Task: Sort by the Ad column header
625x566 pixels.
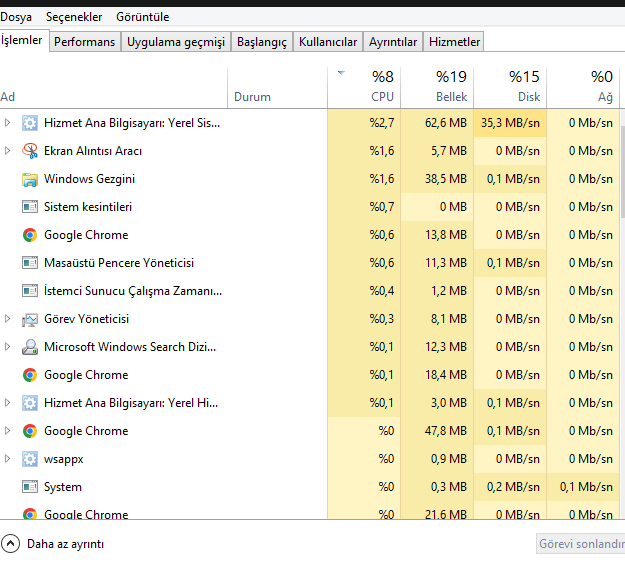Action: coord(114,88)
